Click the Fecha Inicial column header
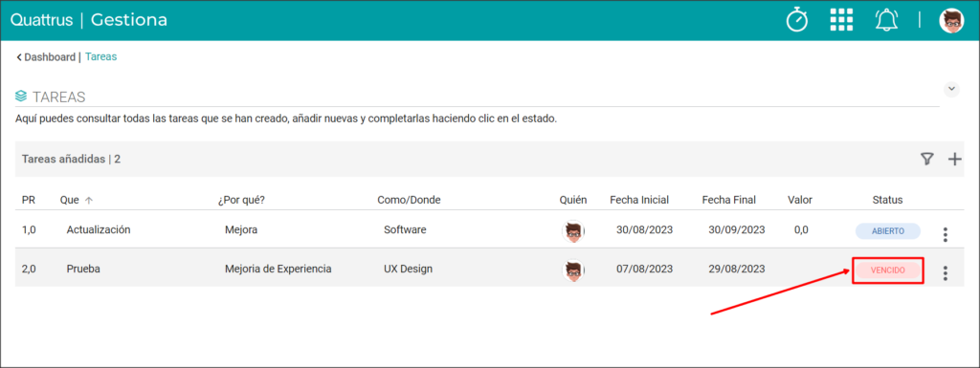Image resolution: width=980 pixels, height=368 pixels. point(639,200)
